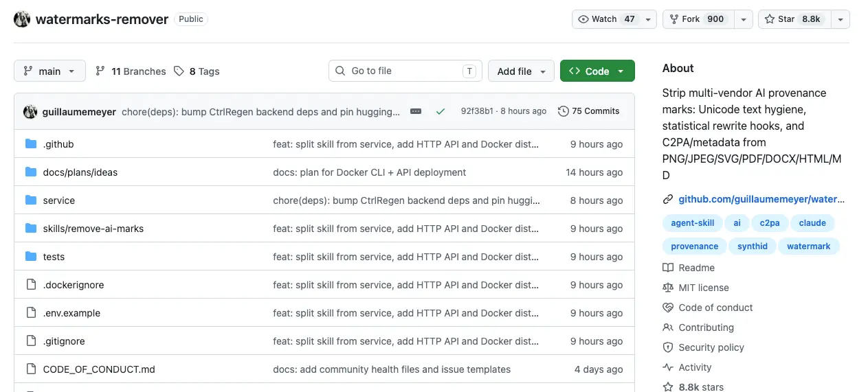Click the .dockerignore file icon
This screenshot has width=868, height=392.
pyautogui.click(x=31, y=285)
